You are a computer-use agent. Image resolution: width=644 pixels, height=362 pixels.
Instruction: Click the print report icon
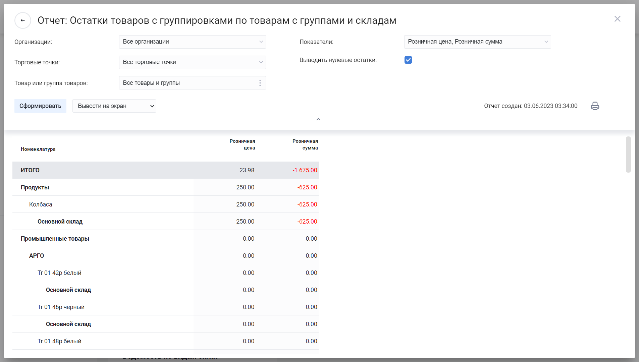[595, 106]
